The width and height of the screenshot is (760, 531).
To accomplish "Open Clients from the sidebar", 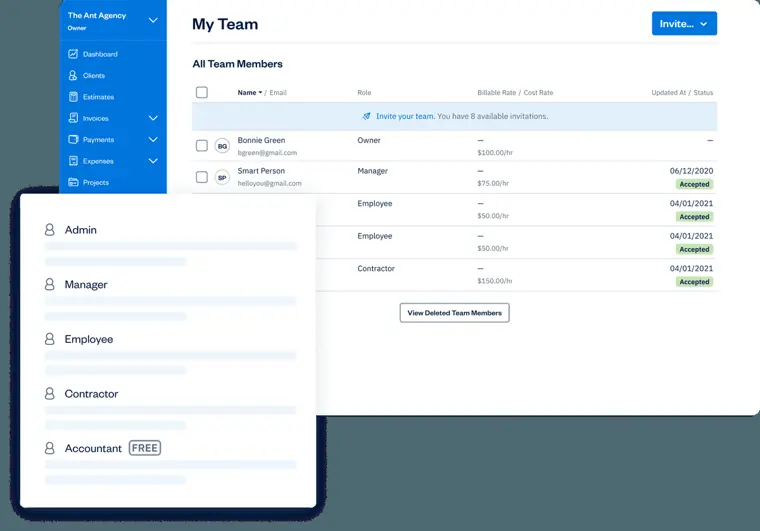I will point(94,76).
